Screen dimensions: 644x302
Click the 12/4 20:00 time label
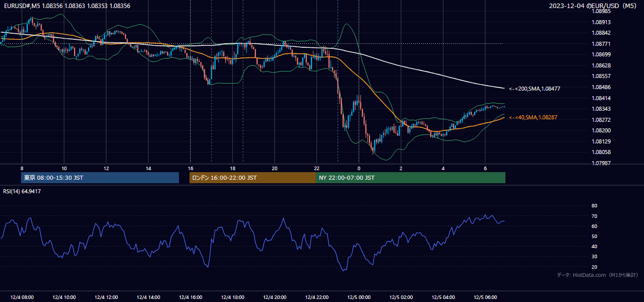pyautogui.click(x=274, y=297)
